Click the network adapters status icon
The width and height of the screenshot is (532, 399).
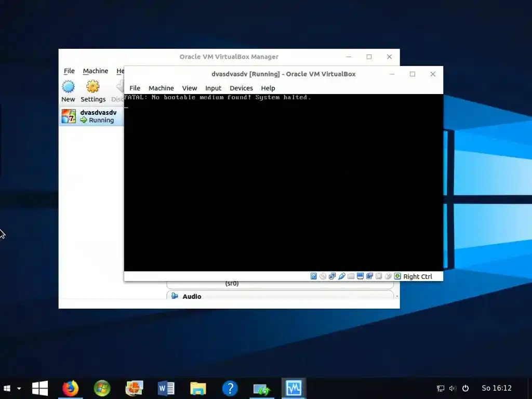pos(332,276)
